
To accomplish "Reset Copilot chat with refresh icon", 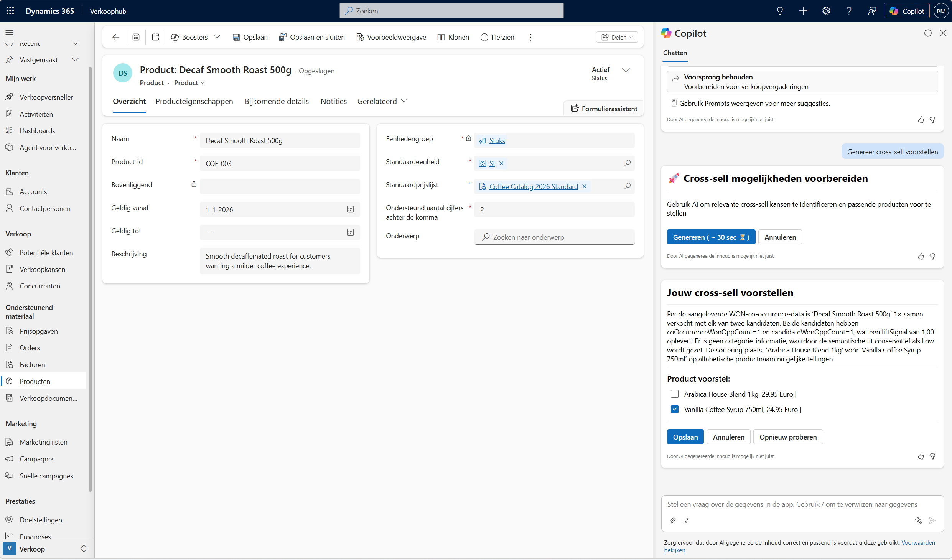I will [927, 33].
